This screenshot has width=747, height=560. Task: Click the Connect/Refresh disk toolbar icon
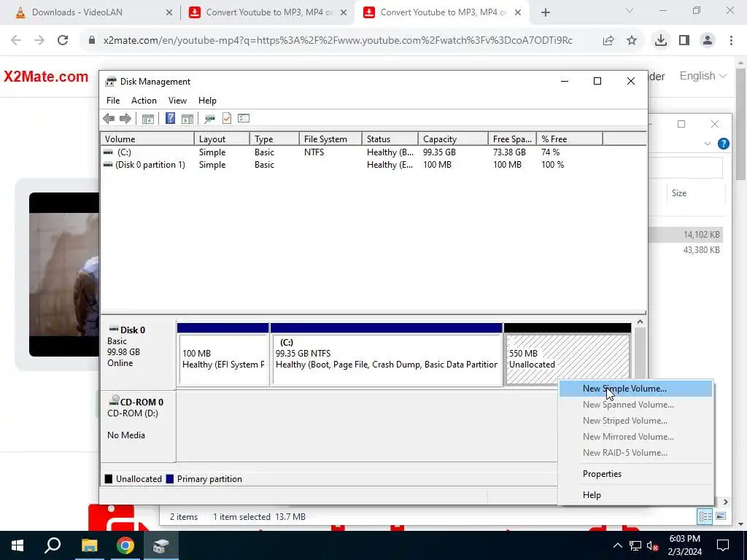point(209,119)
